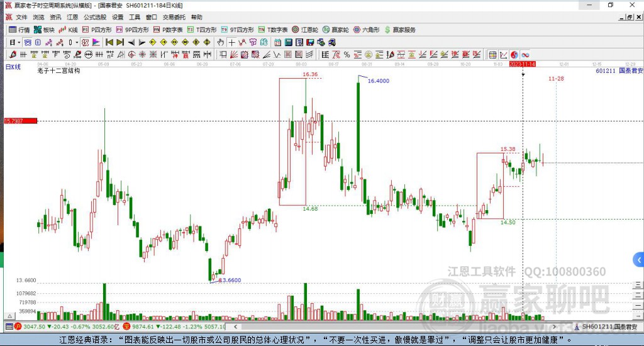Click the Shenzhen index 9874.61 status entry

(175, 326)
